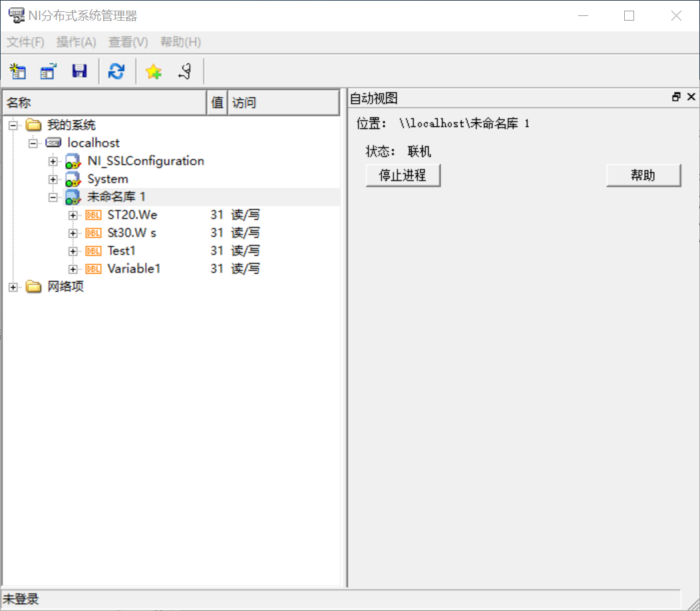700x611 pixels.
Task: Expand the ST20.We variable
Action: pos(73,215)
